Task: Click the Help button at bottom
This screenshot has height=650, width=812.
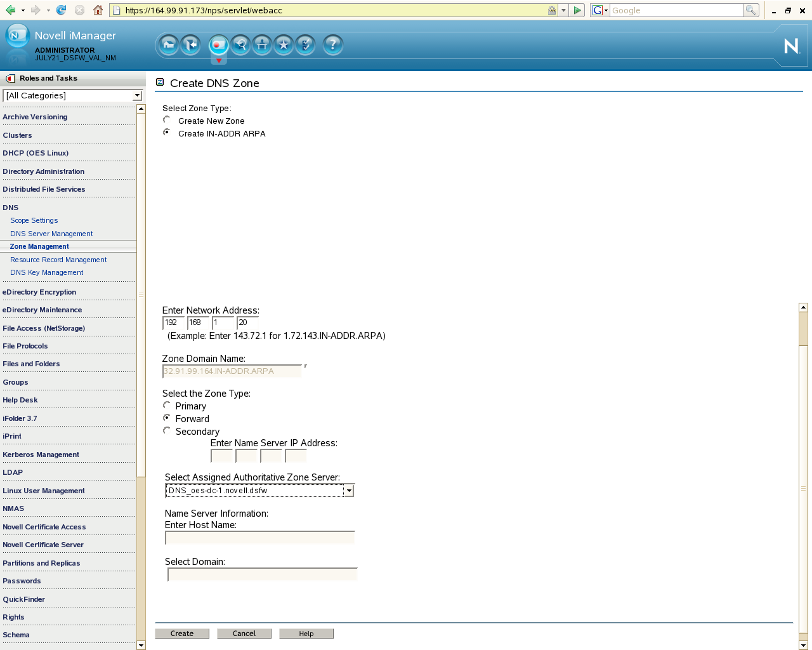Action: pos(306,633)
